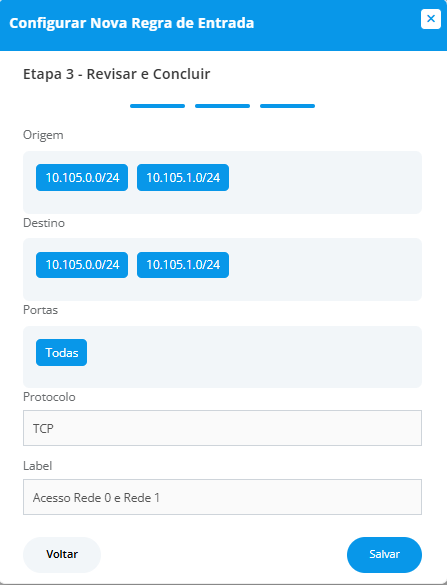The width and height of the screenshot is (447, 585).
Task: Click the second step progress bar segment
Action: 222,106
